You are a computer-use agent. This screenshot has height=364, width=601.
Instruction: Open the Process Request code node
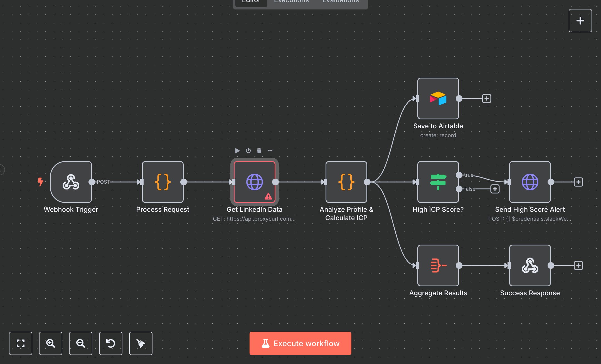pyautogui.click(x=162, y=182)
